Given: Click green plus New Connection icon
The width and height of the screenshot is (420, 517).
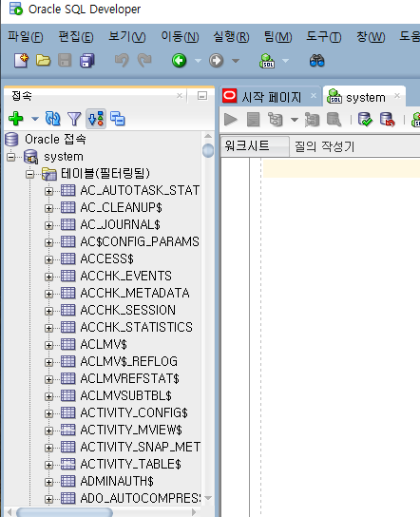Looking at the screenshot, I should coord(16,119).
